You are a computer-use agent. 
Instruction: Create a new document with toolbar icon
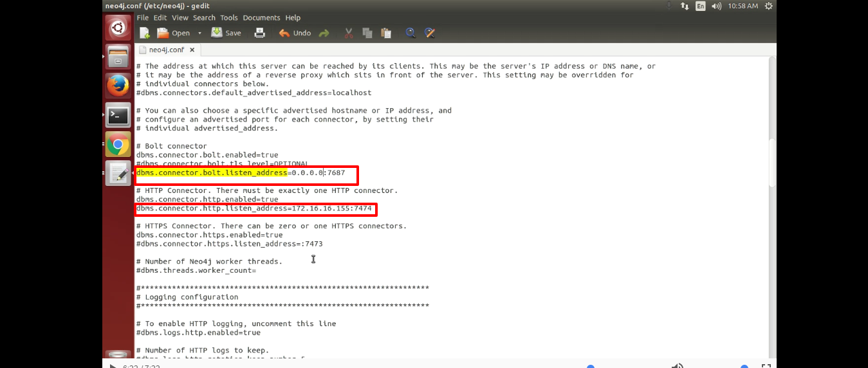pyautogui.click(x=145, y=33)
